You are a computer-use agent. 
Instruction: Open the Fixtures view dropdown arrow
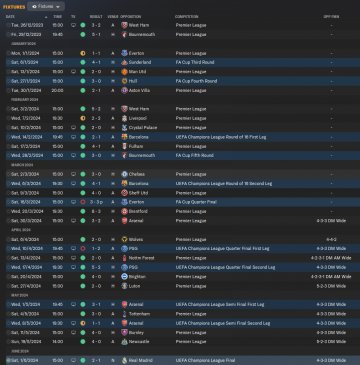coord(58,7)
